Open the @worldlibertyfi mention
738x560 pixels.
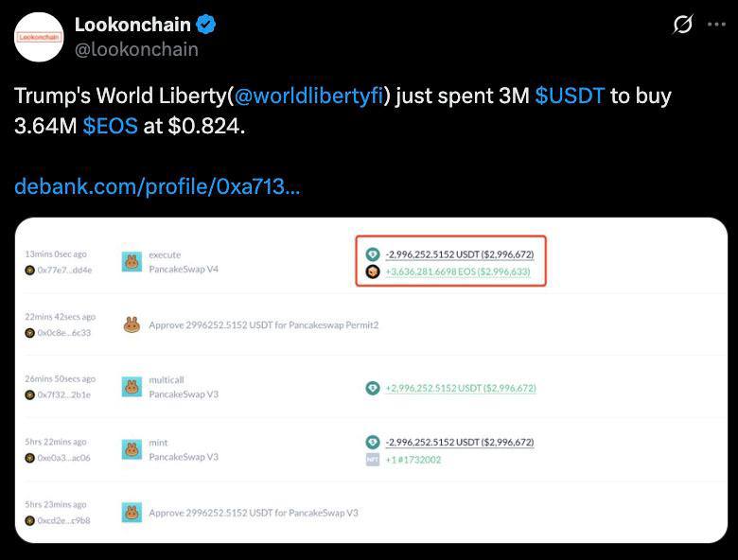pos(308,96)
